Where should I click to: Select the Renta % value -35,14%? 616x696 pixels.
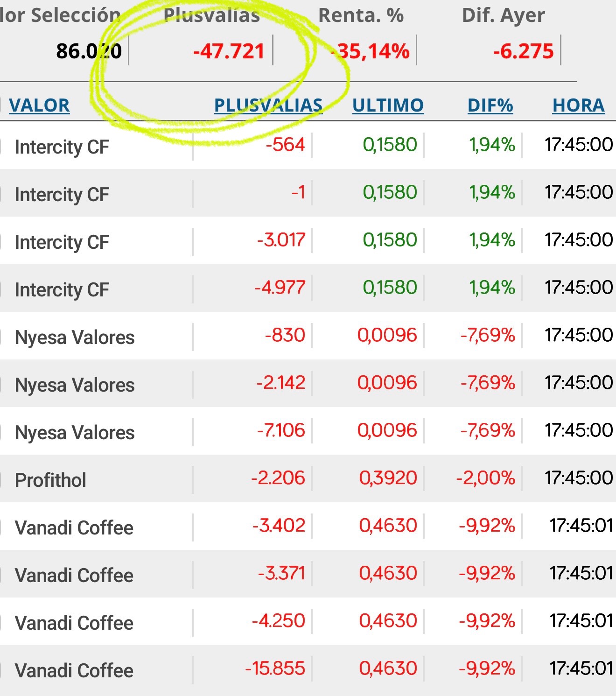pos(370,51)
